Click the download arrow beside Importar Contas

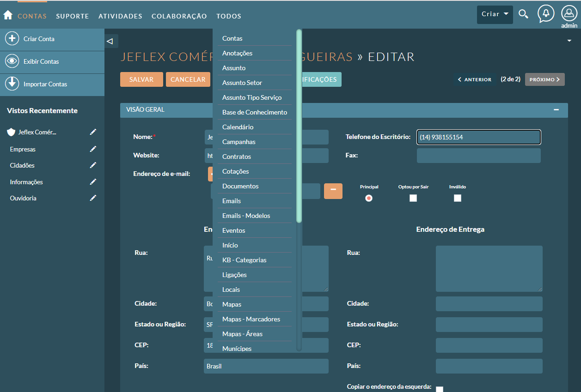coord(12,84)
